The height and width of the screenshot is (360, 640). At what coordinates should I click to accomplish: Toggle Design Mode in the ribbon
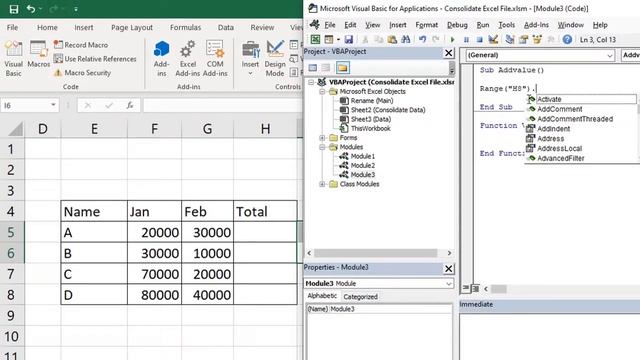coord(275,59)
